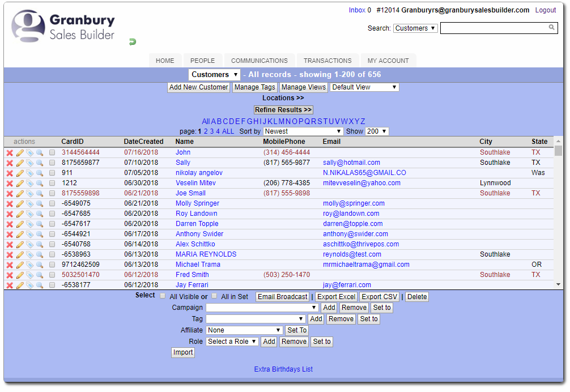Viewport: 570px width, 392px height.
Task: View Molly Springer with magnifier icon
Action: coord(40,203)
